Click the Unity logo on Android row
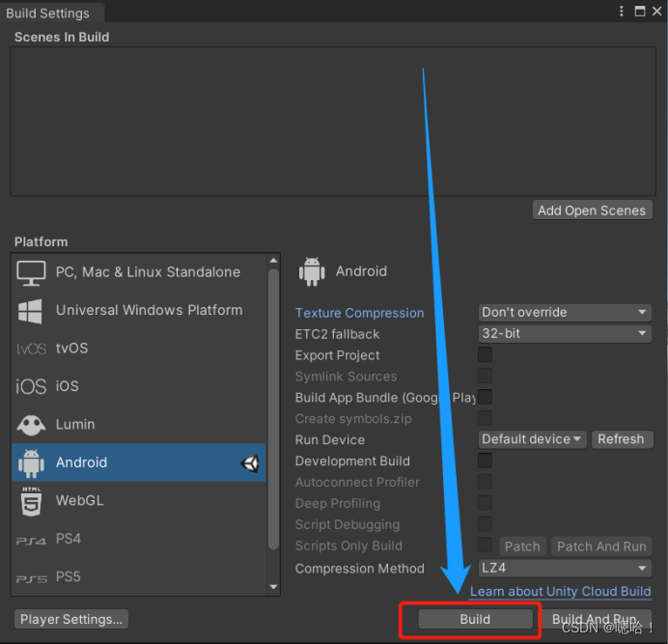Screen dimensions: 668x644 250,463
